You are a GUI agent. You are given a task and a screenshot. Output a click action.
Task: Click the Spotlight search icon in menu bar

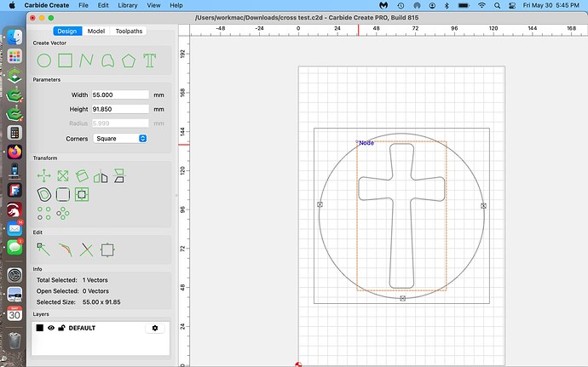(x=498, y=5)
